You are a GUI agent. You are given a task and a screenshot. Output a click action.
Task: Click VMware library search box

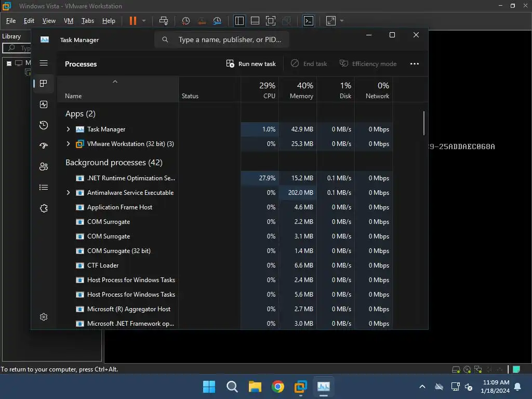17,48
